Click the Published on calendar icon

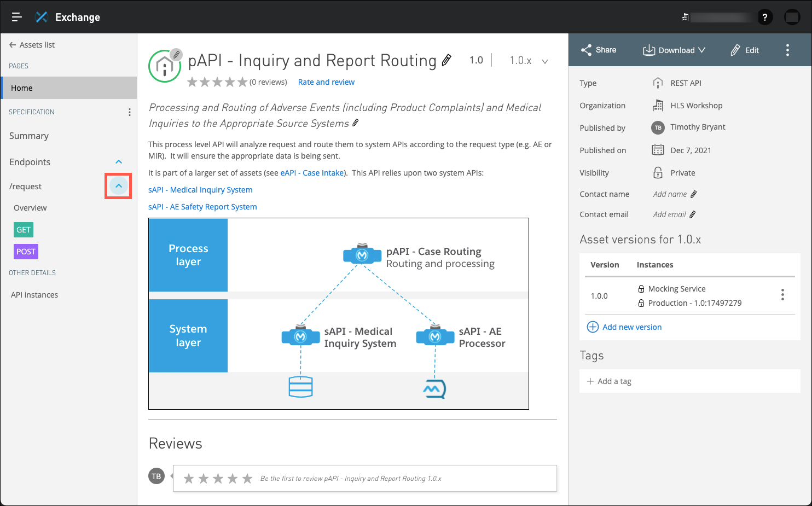point(658,150)
